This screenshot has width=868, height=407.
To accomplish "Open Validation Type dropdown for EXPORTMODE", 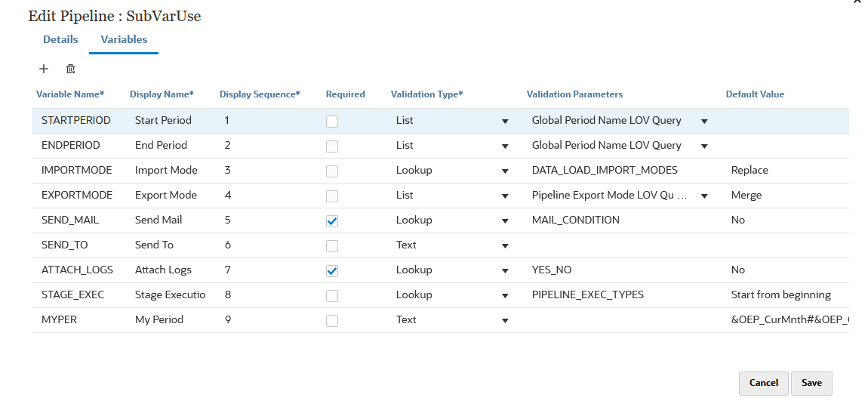I will tap(505, 196).
